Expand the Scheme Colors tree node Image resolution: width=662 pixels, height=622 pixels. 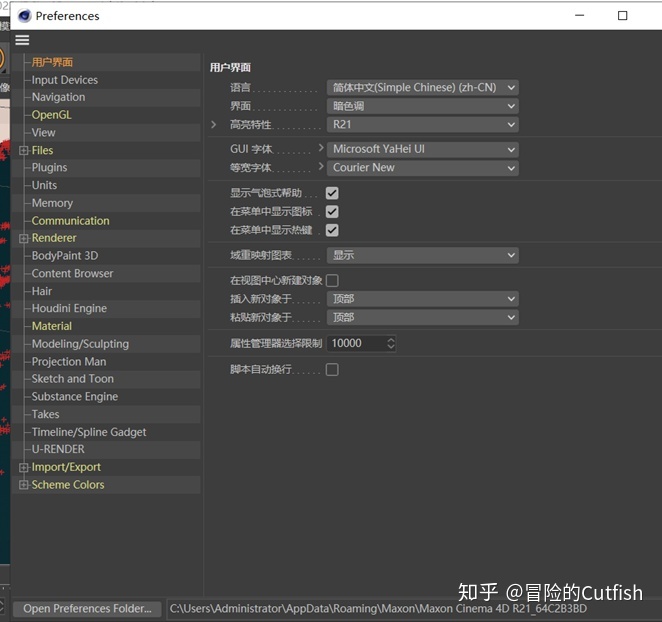(x=24, y=485)
